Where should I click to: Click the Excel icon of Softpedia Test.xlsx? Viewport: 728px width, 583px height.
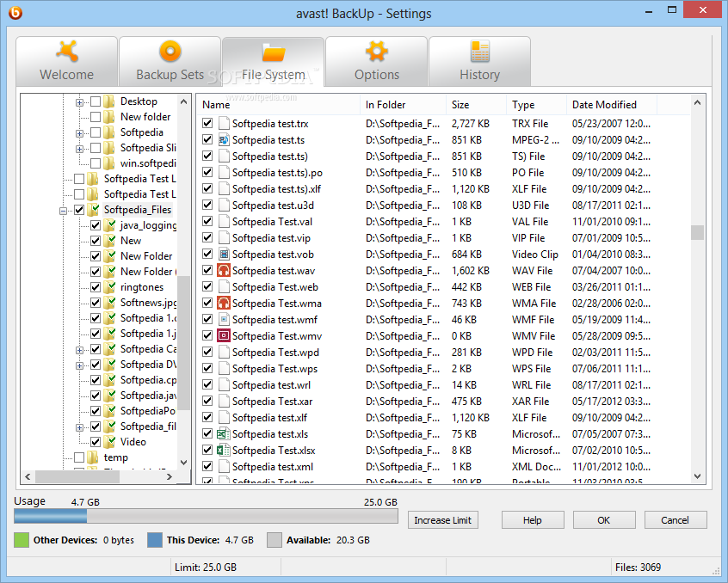pos(224,451)
